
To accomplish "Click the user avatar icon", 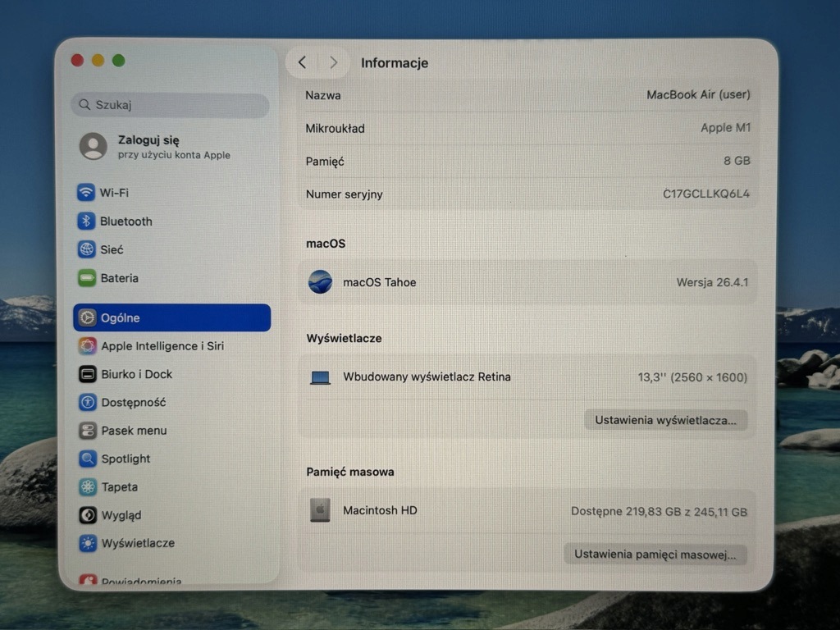I will [94, 146].
